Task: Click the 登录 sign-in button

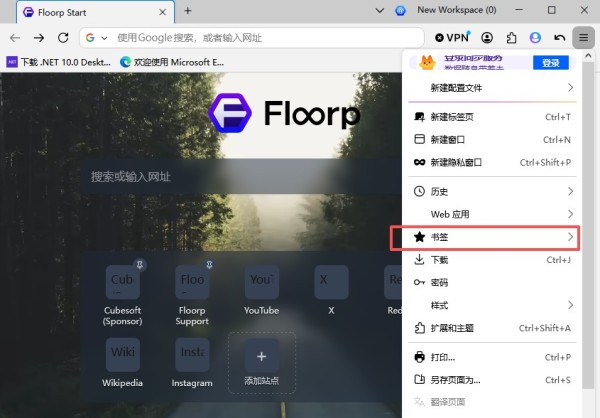Action: click(x=551, y=62)
